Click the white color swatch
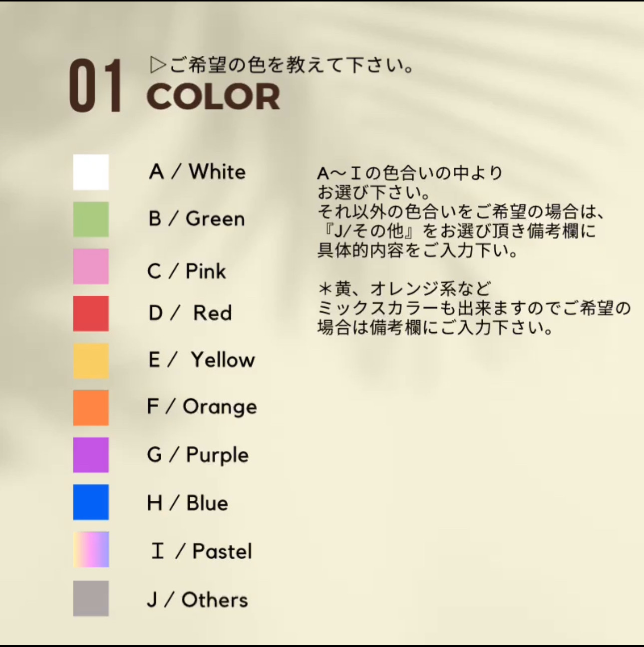644x647 pixels. tap(91, 172)
